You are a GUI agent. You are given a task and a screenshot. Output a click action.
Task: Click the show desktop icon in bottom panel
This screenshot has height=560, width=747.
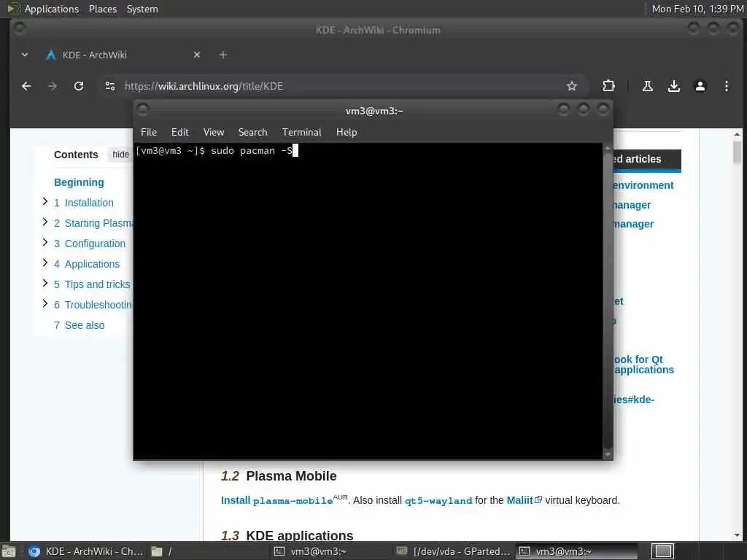8,551
